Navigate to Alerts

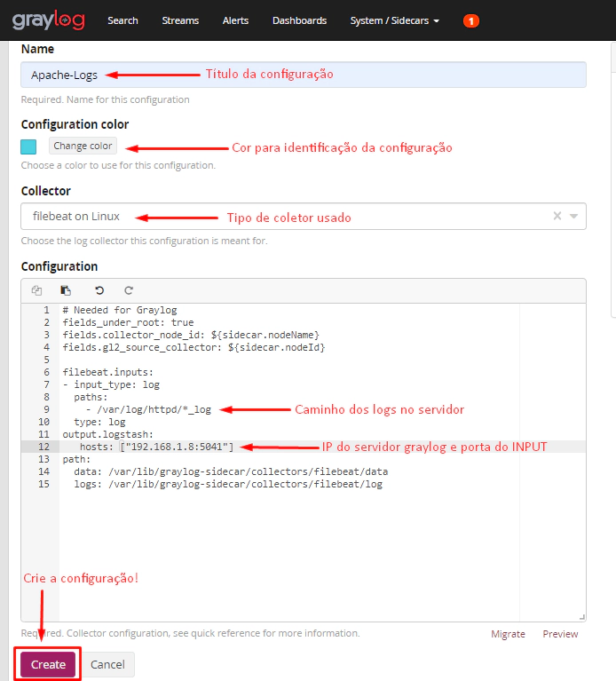pyautogui.click(x=235, y=20)
